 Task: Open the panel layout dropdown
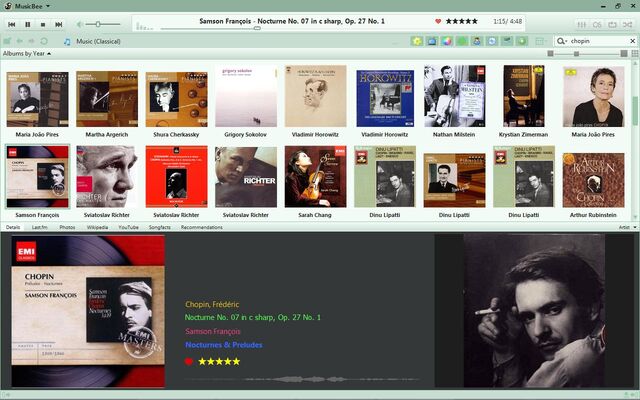coord(541,41)
